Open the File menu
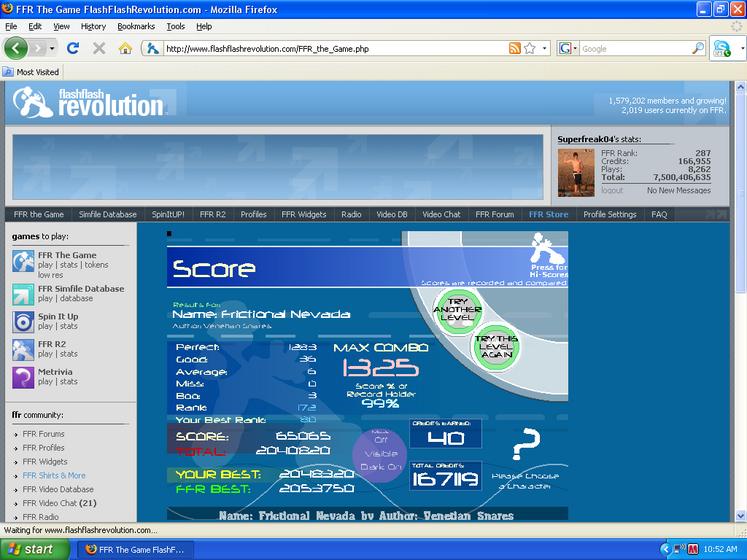This screenshot has height=560, width=747. pos(11,26)
